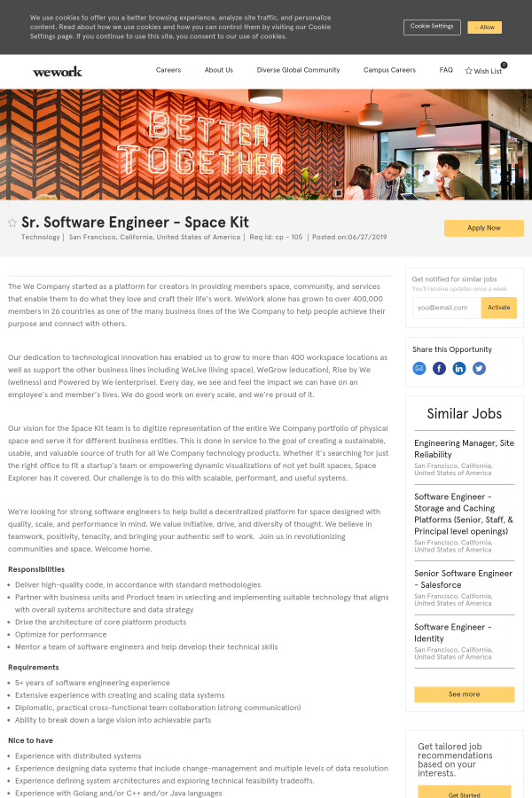This screenshot has width=532, height=798.
Task: Click 'Ability to break down a large vision' bullet
Action: [x=113, y=720]
